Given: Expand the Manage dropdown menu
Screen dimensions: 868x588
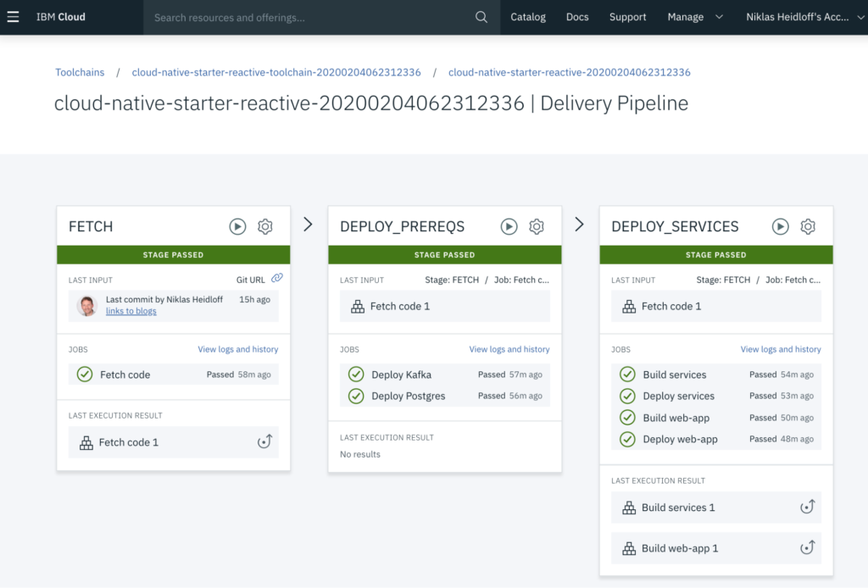Looking at the screenshot, I should tap(695, 17).
